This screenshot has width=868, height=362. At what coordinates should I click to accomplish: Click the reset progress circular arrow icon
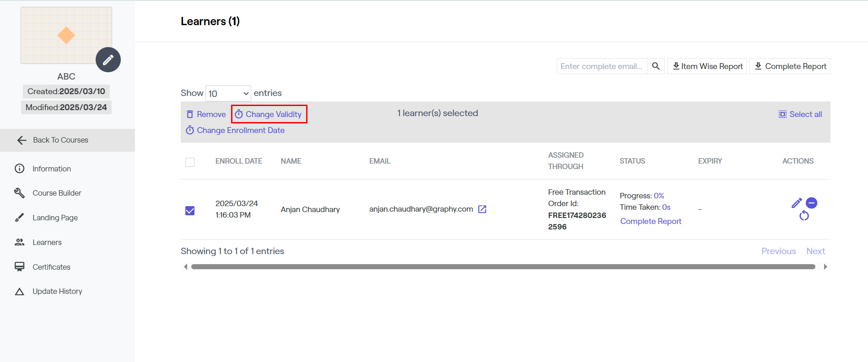tap(804, 216)
